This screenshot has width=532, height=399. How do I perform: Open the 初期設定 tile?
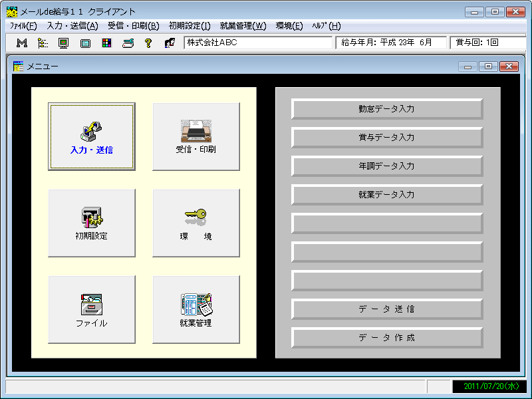92,223
